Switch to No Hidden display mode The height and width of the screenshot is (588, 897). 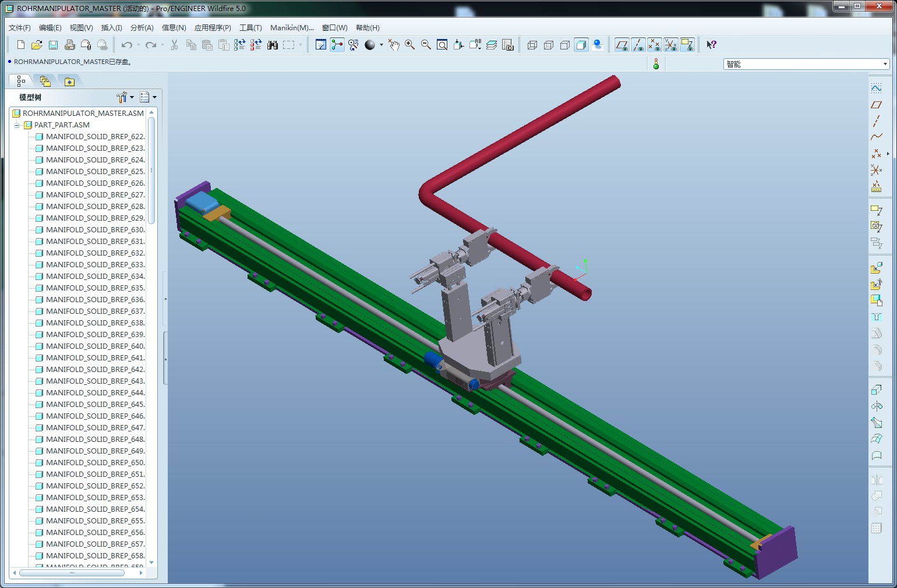click(x=565, y=45)
